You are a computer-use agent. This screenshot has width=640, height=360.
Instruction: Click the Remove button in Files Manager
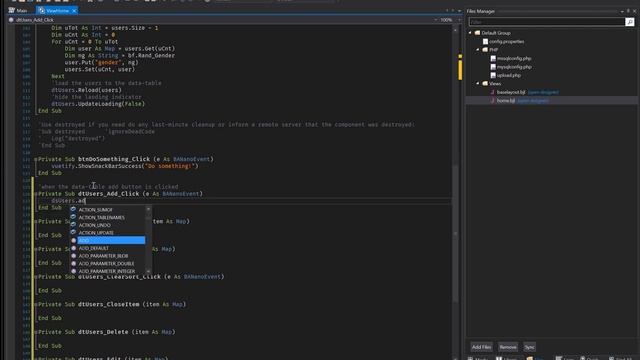[x=508, y=347]
